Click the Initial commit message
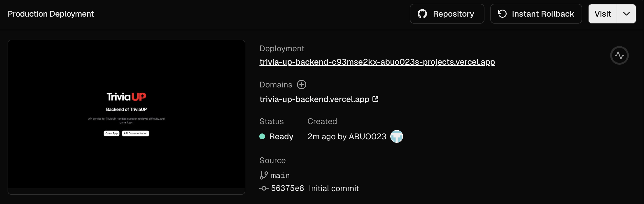644x204 pixels. tap(334, 188)
